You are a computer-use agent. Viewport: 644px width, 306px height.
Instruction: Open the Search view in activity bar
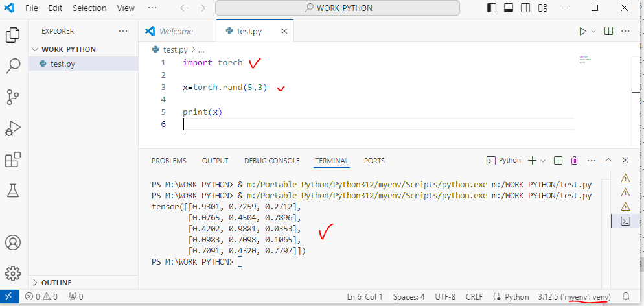pos(13,66)
